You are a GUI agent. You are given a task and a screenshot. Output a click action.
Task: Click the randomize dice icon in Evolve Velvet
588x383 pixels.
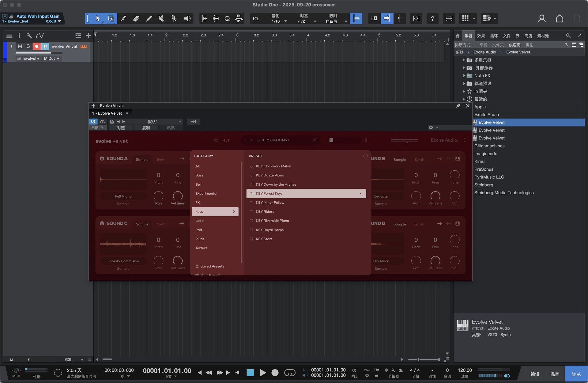click(x=331, y=140)
